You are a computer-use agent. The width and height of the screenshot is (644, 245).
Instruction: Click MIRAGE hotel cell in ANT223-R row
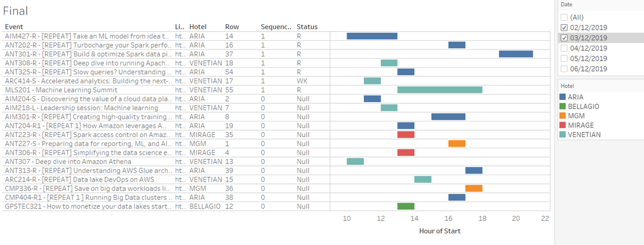[202, 134]
